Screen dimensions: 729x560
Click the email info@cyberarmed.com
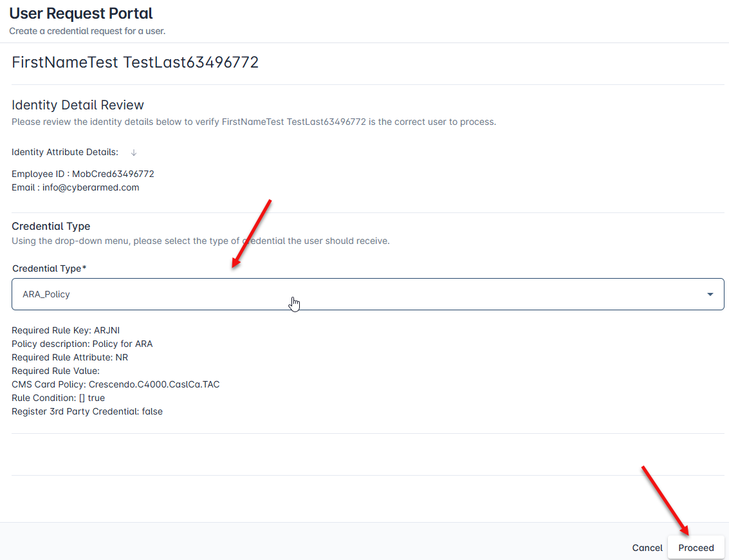(x=75, y=187)
